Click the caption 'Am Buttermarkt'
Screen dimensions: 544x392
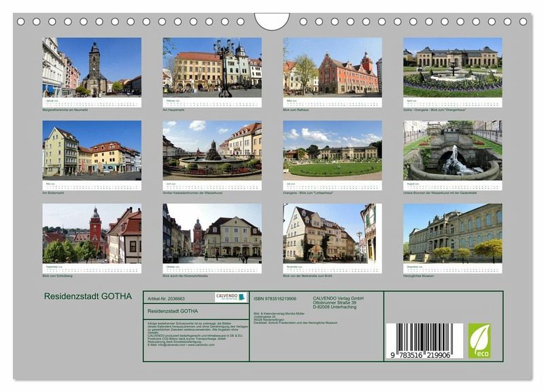click(x=53, y=193)
